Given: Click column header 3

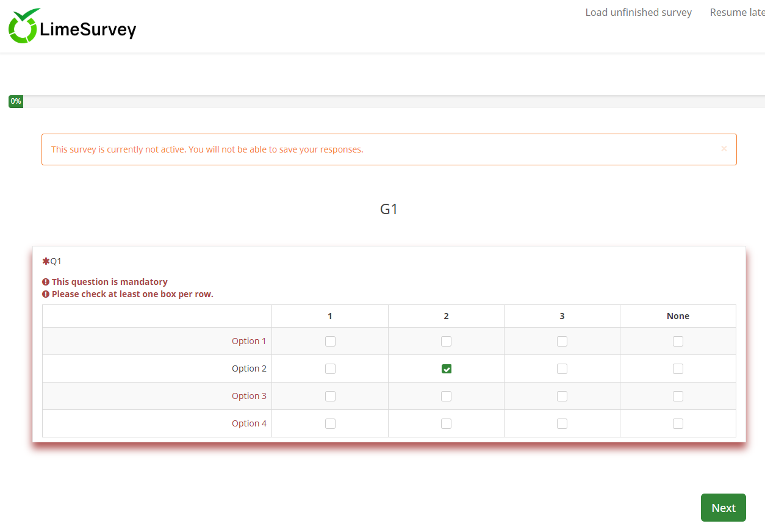Looking at the screenshot, I should (562, 316).
